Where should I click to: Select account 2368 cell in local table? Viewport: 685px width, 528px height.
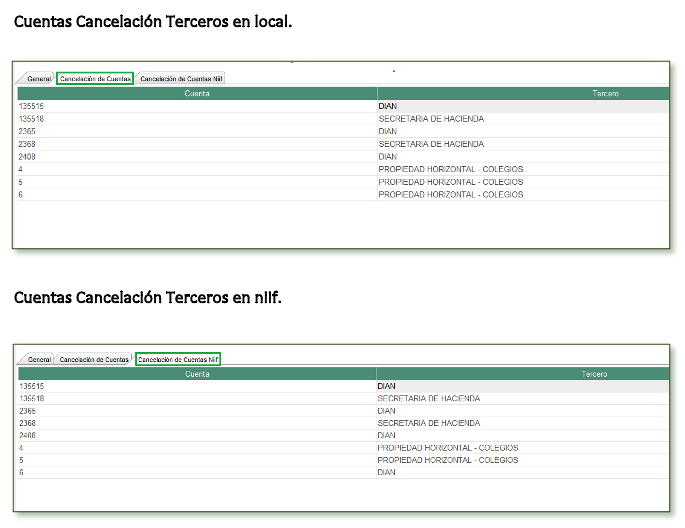pos(28,144)
